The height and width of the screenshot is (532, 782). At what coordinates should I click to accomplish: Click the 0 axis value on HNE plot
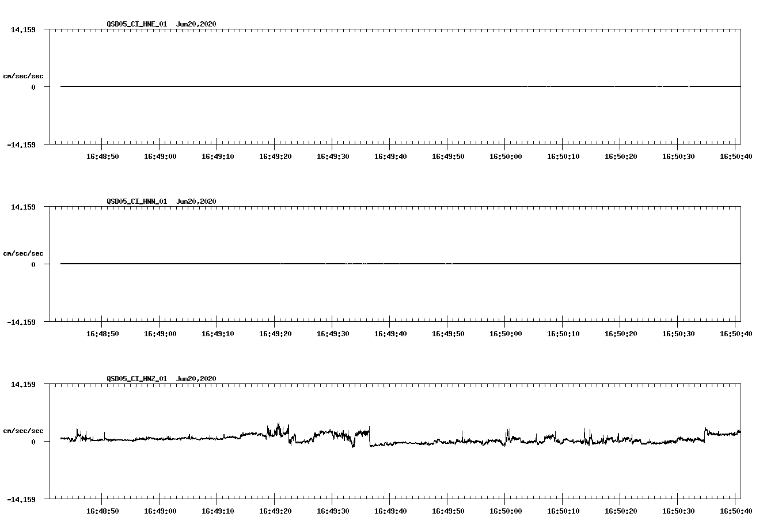coord(33,88)
